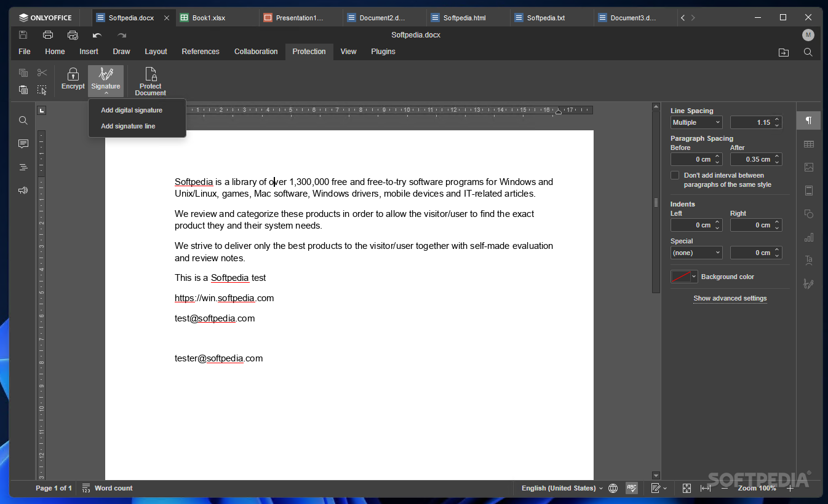Expand the Background color picker arrow
Image resolution: width=828 pixels, height=504 pixels.
(x=695, y=277)
